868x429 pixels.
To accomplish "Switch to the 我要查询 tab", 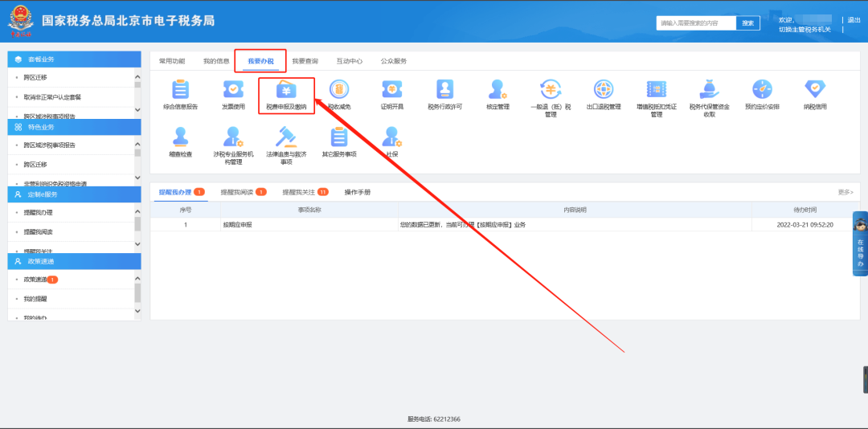I will (x=305, y=61).
